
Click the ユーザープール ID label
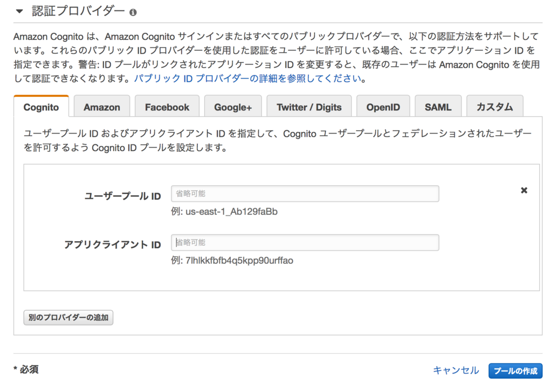(122, 196)
